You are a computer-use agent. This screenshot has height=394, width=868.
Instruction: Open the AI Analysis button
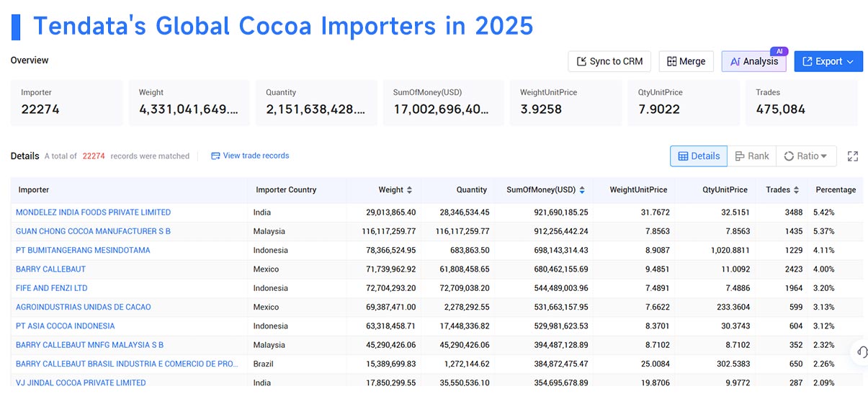tap(754, 61)
